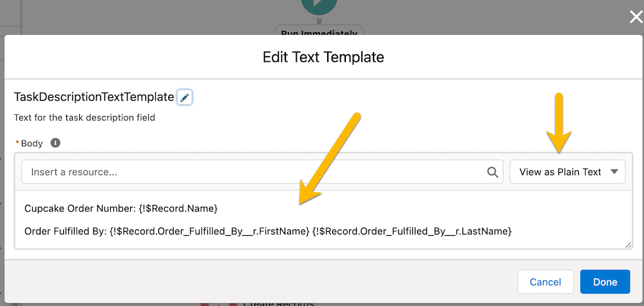Click the Done button
Screen dimensions: 644x306
tap(605, 282)
